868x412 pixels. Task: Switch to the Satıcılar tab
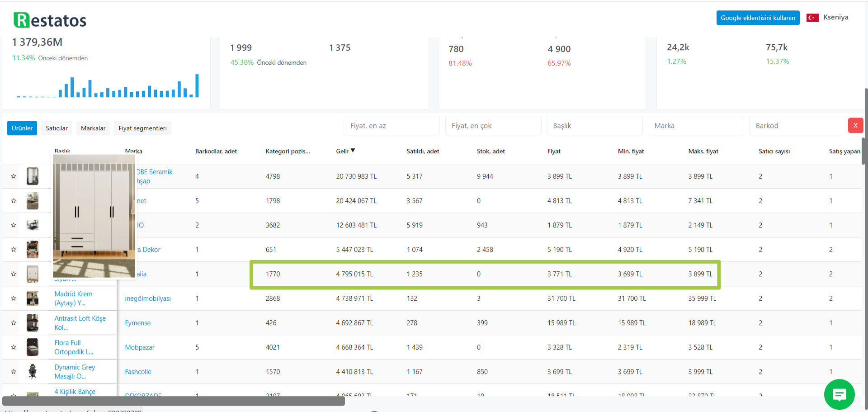pos(57,128)
